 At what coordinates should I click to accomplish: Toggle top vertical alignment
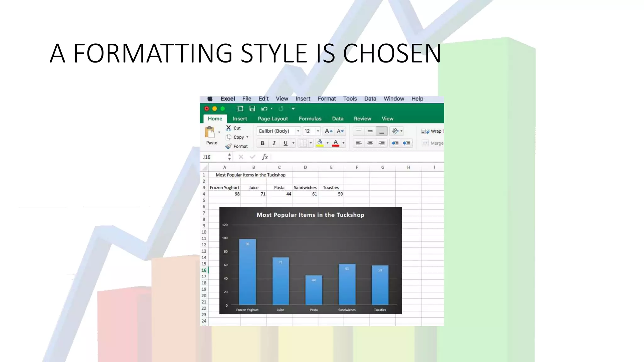click(x=358, y=131)
